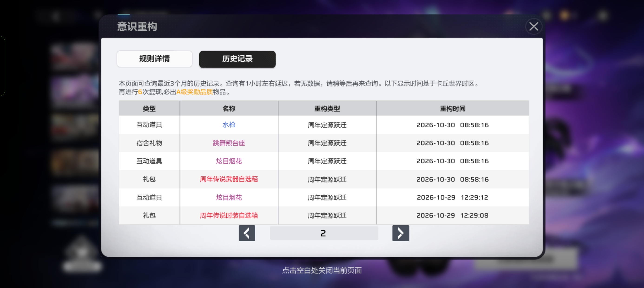Image resolution: width=644 pixels, height=288 pixels.
Task: Select the 历史记录 tab
Action: 237,59
